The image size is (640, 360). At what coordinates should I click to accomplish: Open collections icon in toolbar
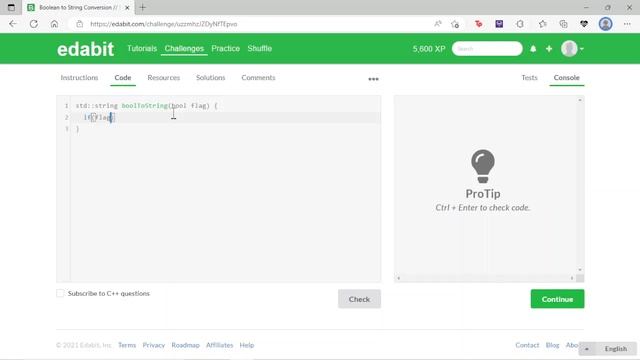[x=564, y=24]
